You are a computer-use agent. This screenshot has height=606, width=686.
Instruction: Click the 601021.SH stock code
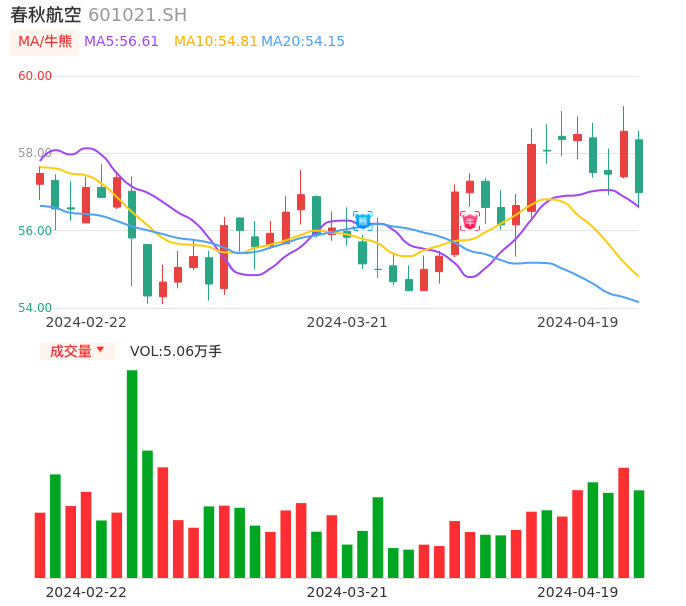[137, 15]
